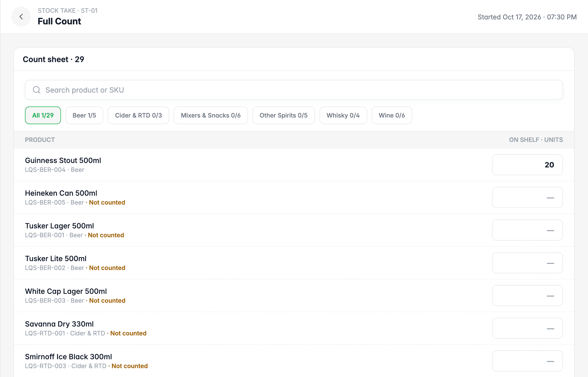Select the Savanna Dry 330ml product name
The width and height of the screenshot is (588, 377).
[59, 324]
